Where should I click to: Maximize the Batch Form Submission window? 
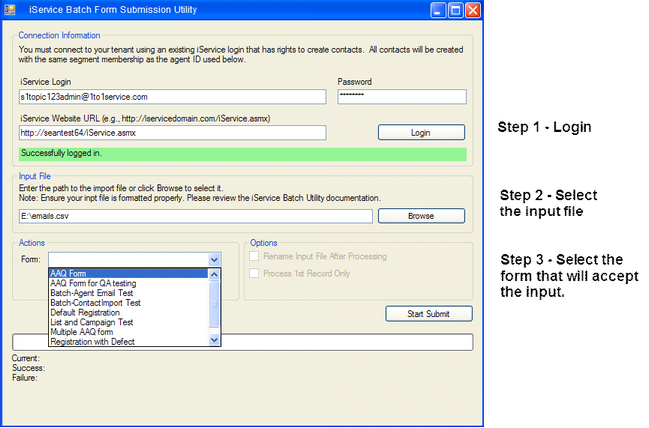[456, 10]
